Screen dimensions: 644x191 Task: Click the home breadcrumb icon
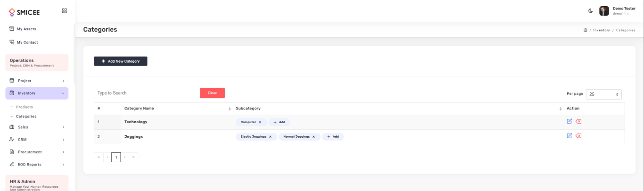click(586, 30)
